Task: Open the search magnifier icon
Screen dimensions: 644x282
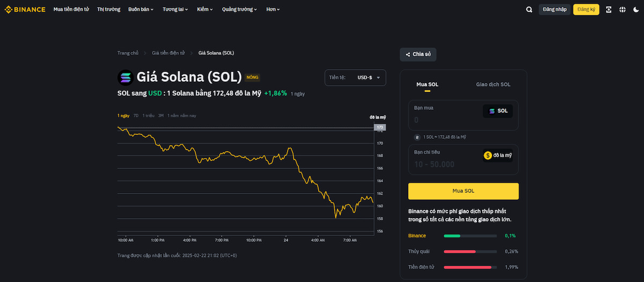Action: click(x=529, y=9)
